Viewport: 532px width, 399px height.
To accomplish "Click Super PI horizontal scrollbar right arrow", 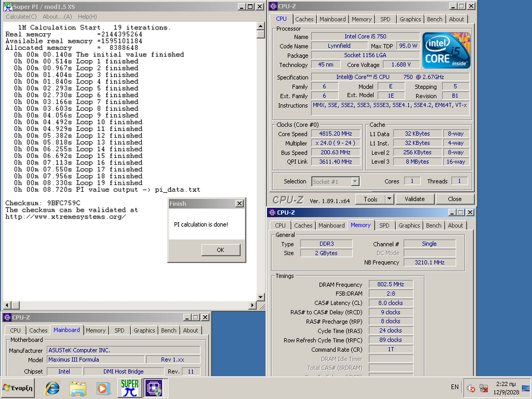I will click(x=252, y=305).
